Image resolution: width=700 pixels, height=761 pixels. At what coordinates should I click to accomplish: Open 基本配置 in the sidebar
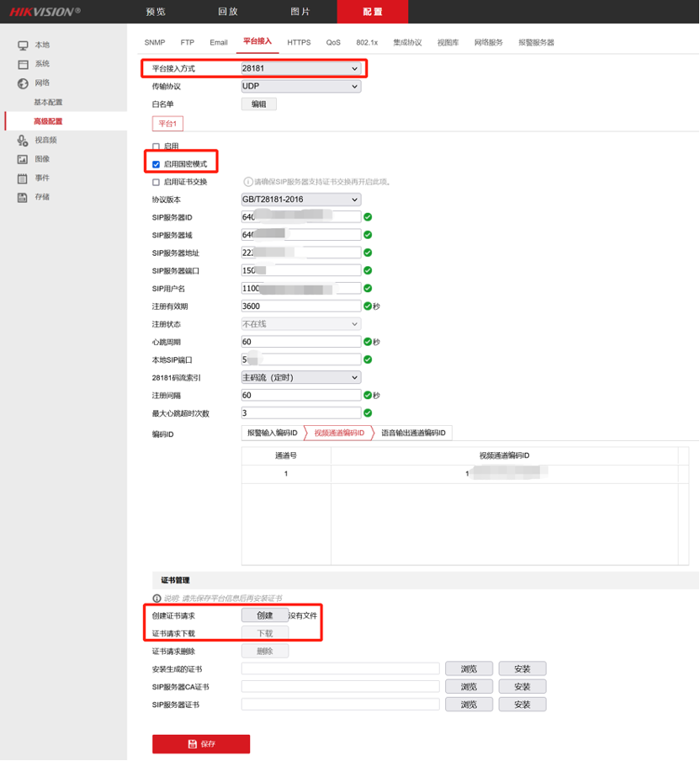48,103
